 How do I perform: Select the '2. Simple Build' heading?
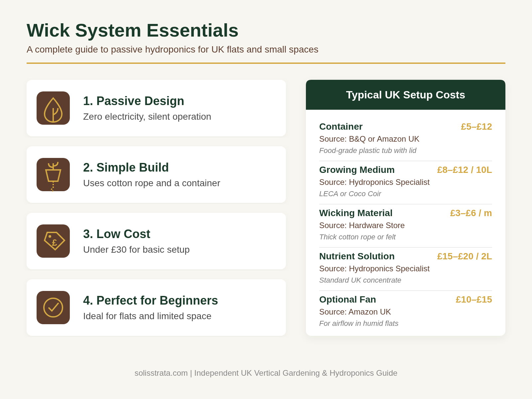pyautogui.click(x=126, y=168)
